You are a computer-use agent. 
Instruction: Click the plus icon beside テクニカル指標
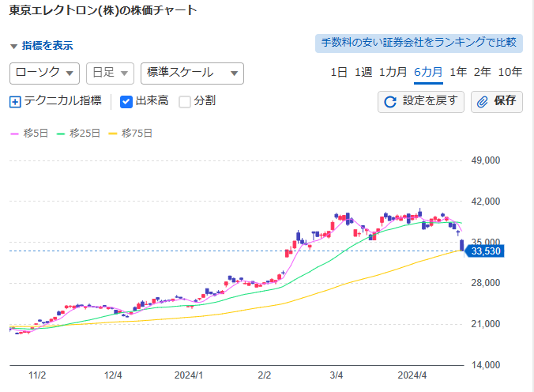(15, 102)
